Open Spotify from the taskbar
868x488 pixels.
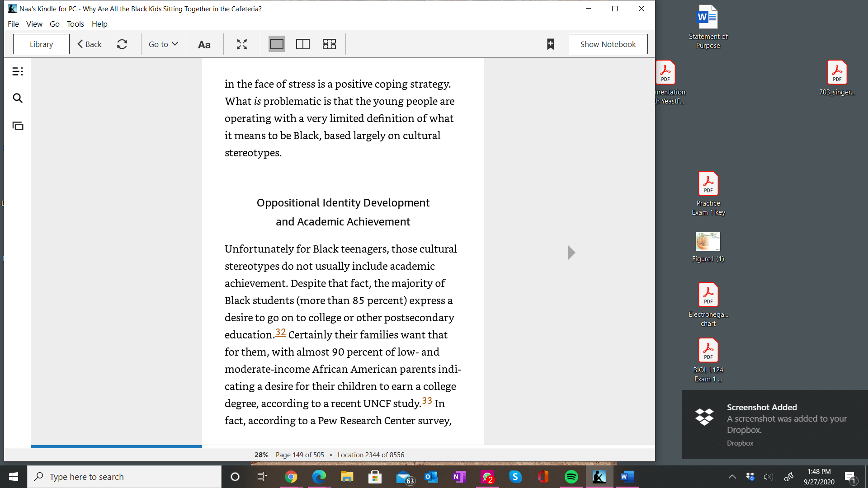[x=571, y=477]
